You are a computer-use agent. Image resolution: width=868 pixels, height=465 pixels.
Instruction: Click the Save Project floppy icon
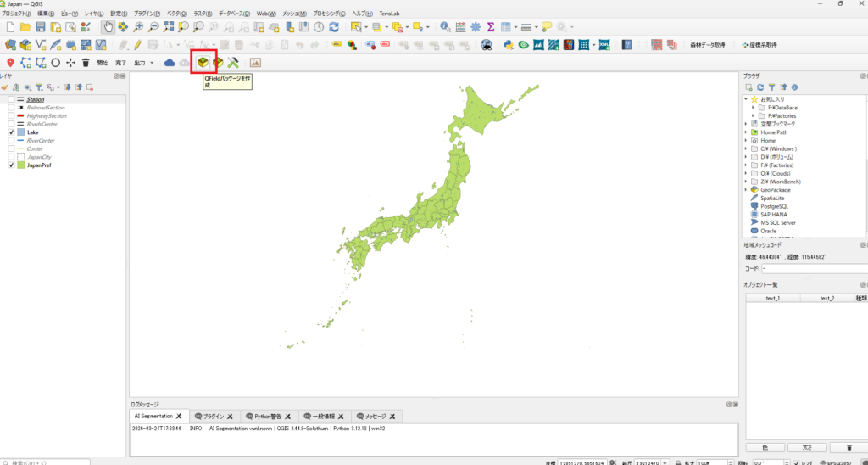pos(40,28)
